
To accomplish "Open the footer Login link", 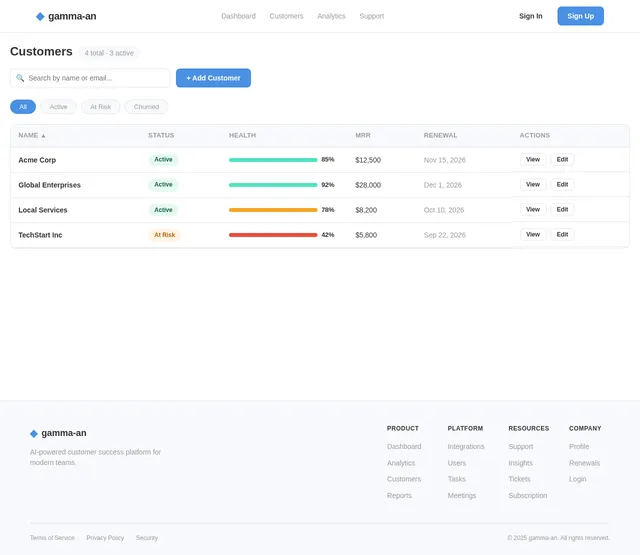I will (x=577, y=479).
